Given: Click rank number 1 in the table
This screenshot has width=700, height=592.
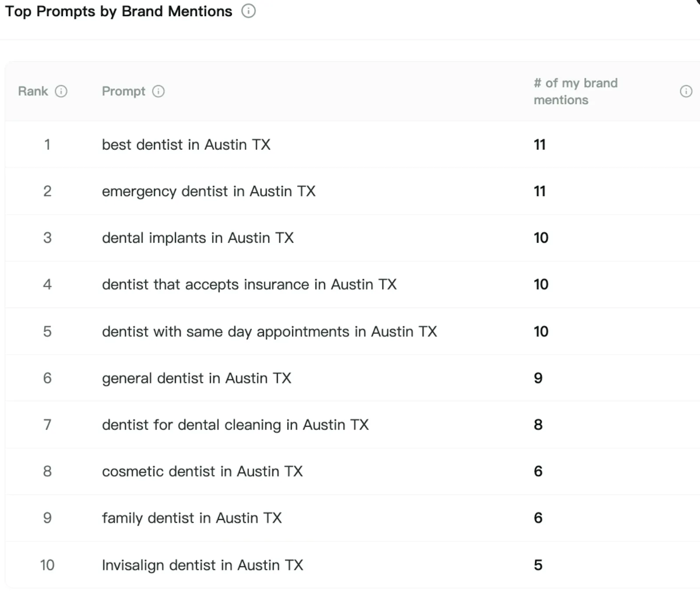Looking at the screenshot, I should tap(47, 145).
